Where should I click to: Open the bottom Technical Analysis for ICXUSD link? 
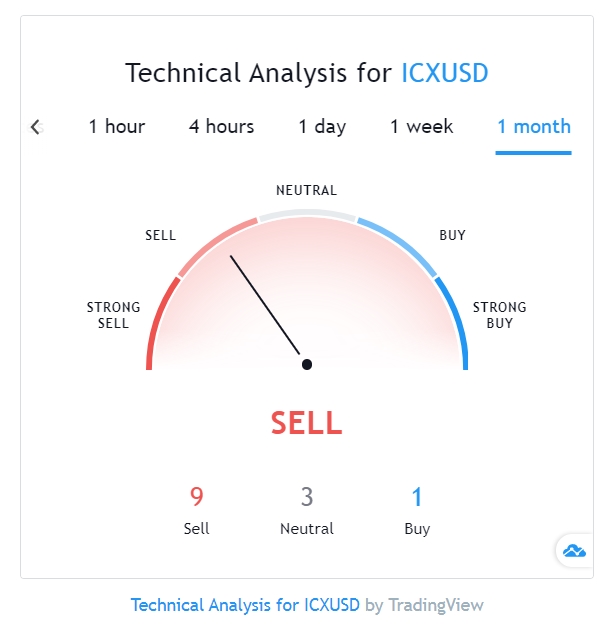245,605
